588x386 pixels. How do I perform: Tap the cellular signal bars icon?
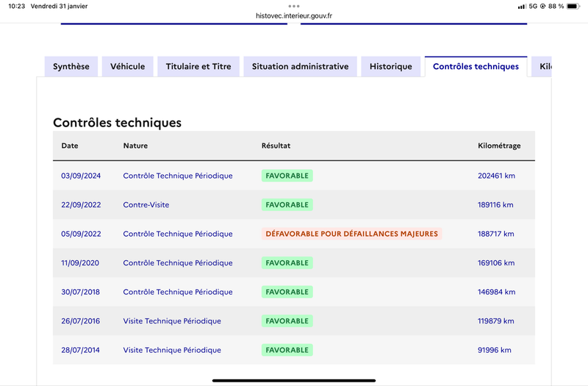pyautogui.click(x=521, y=7)
